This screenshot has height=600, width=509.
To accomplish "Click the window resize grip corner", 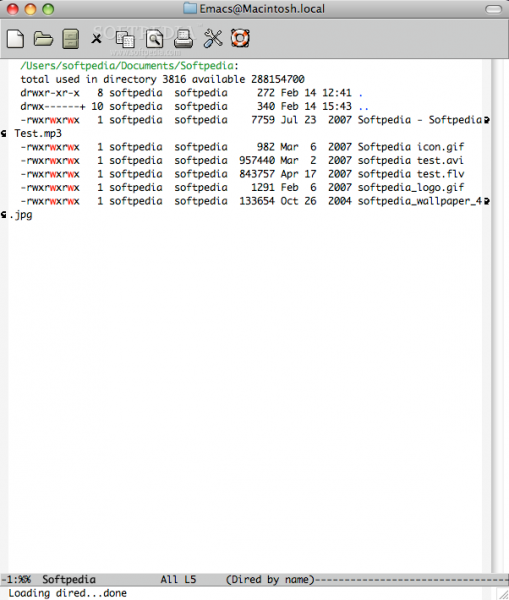I will 503,594.
